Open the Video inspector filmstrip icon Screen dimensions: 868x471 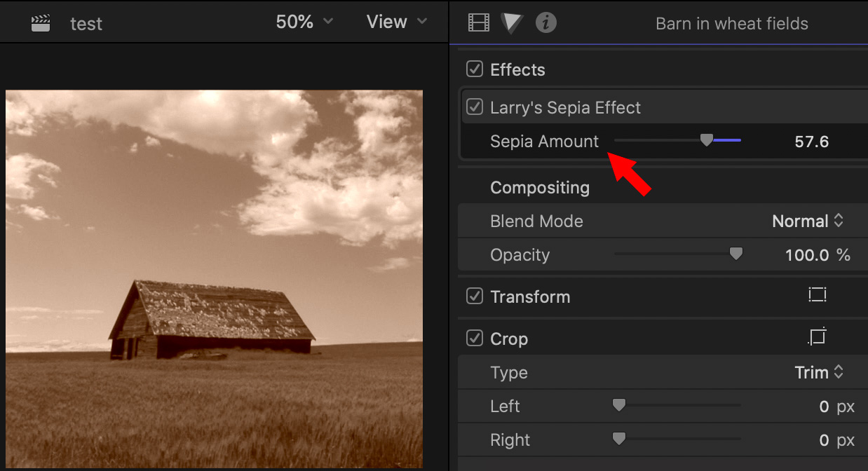point(478,23)
